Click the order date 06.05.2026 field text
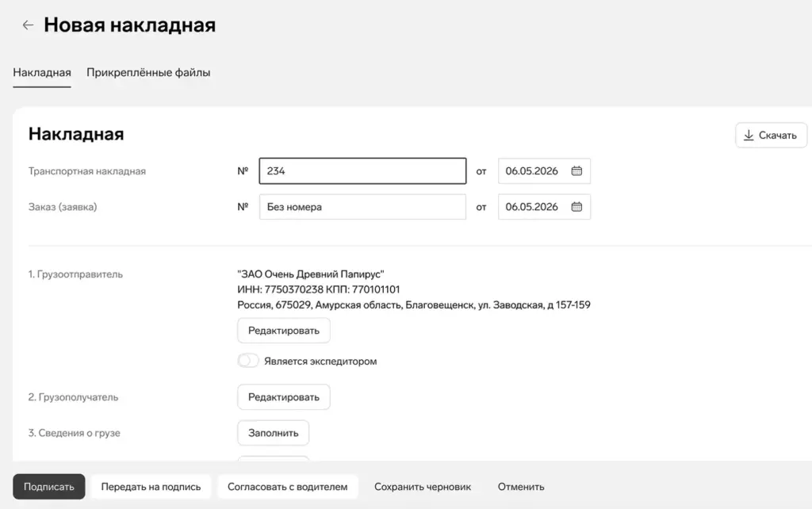 click(x=531, y=207)
